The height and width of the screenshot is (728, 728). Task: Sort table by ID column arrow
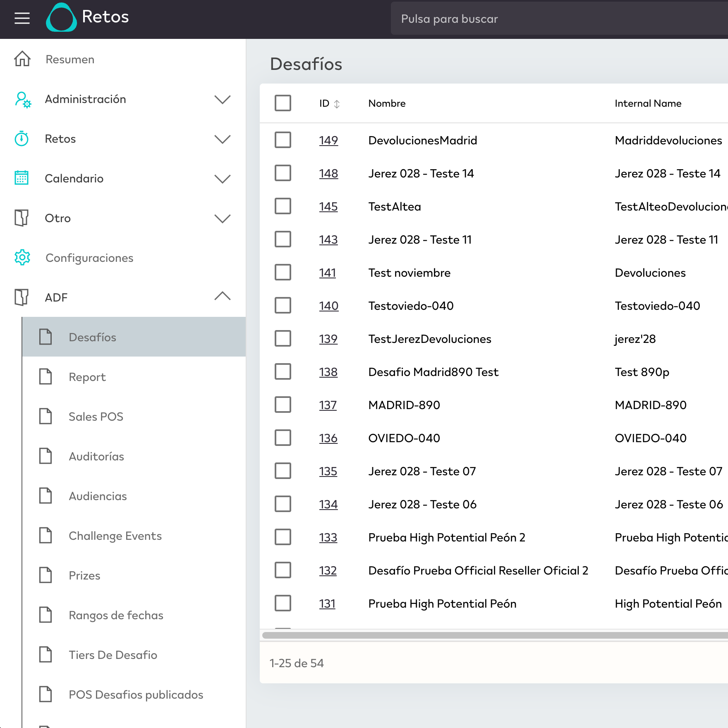coord(337,104)
